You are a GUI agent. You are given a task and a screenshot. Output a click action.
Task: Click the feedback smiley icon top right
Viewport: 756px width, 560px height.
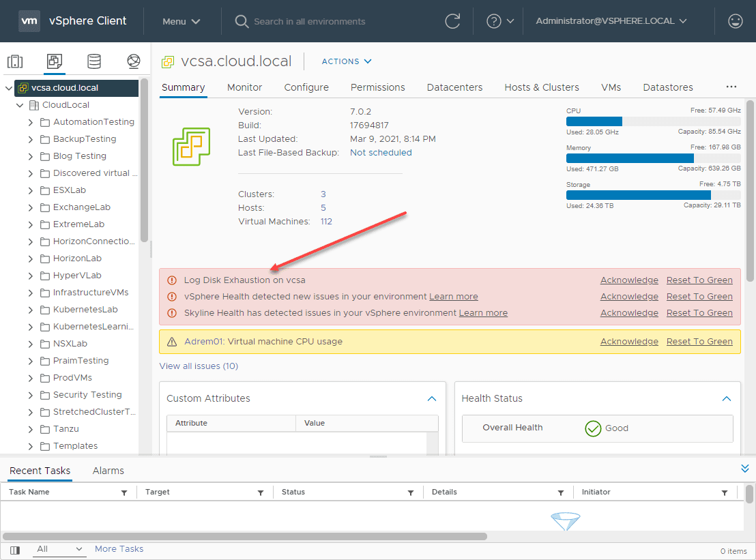pos(735,21)
